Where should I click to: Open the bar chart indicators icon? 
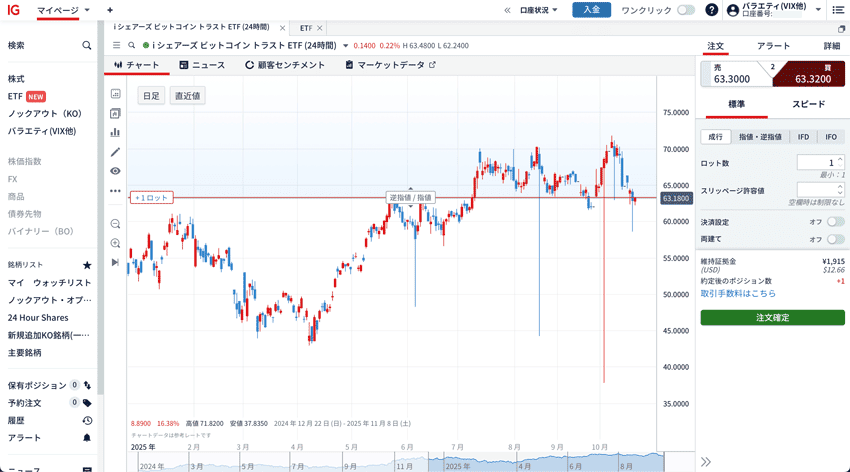pyautogui.click(x=115, y=132)
